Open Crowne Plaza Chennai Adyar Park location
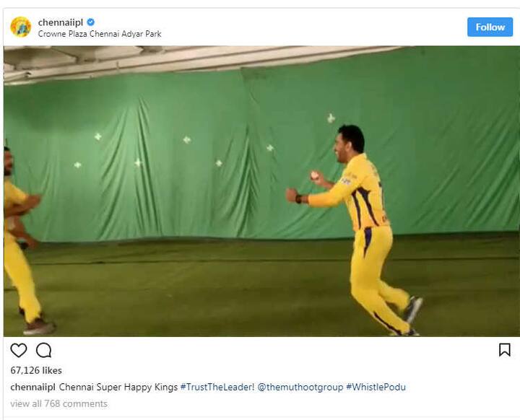 coord(100,34)
